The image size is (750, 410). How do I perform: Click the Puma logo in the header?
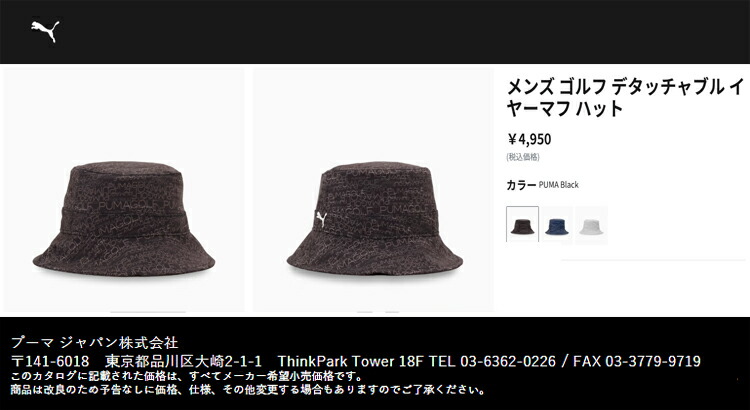point(45,31)
